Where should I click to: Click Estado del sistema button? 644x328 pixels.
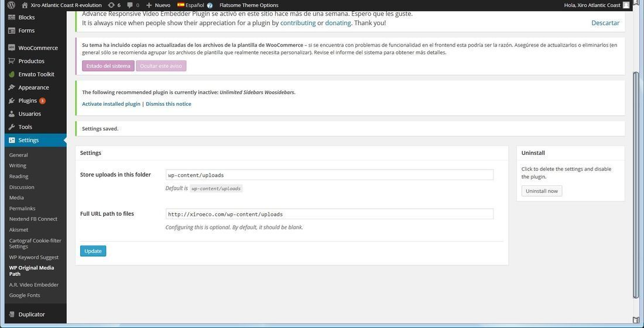108,66
